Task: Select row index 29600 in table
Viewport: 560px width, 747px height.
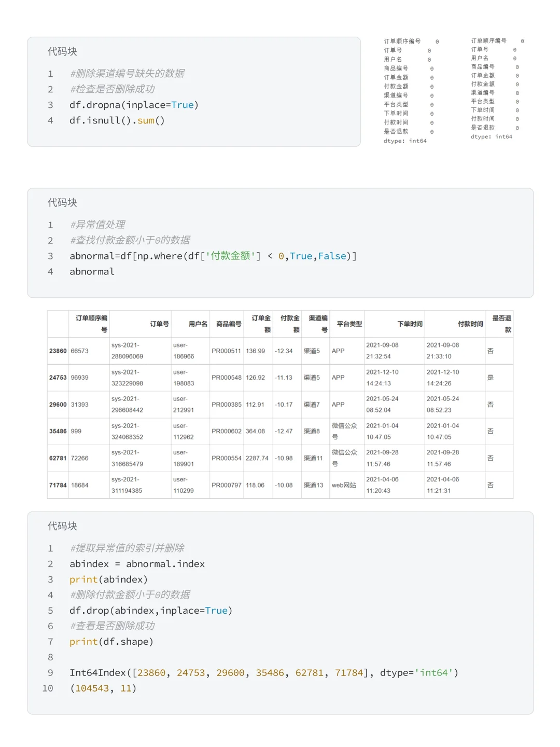Action: coord(58,405)
